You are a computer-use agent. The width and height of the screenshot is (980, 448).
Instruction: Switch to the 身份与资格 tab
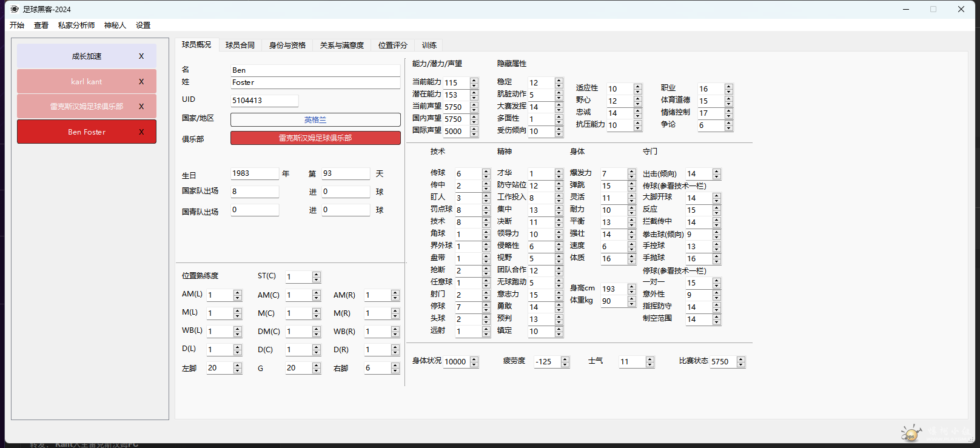[x=287, y=45]
